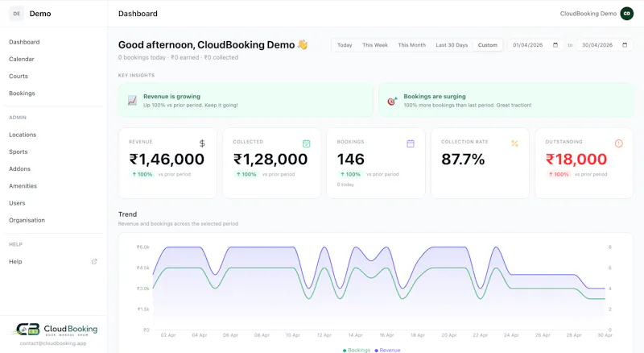Click the red 100% badge on Outstanding
The width and height of the screenshot is (644, 353).
tap(558, 174)
